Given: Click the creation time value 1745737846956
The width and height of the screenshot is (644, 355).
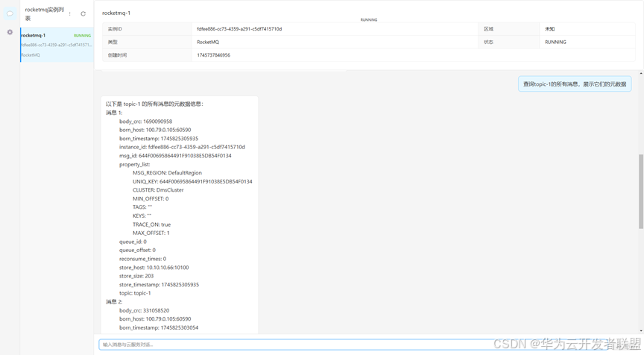Looking at the screenshot, I should (214, 55).
